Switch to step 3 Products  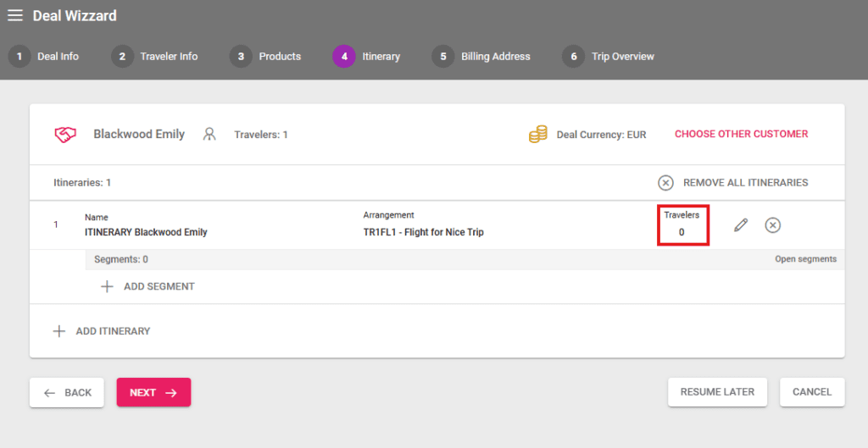click(266, 57)
